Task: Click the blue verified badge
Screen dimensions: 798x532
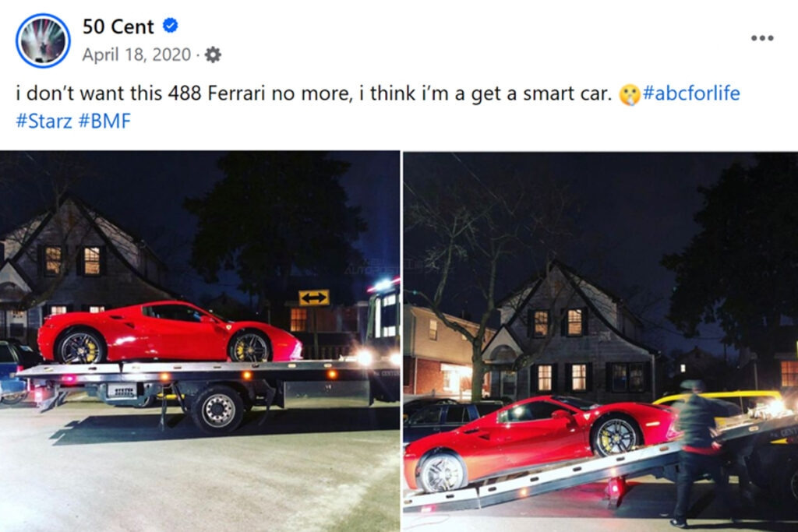Action: 170,26
